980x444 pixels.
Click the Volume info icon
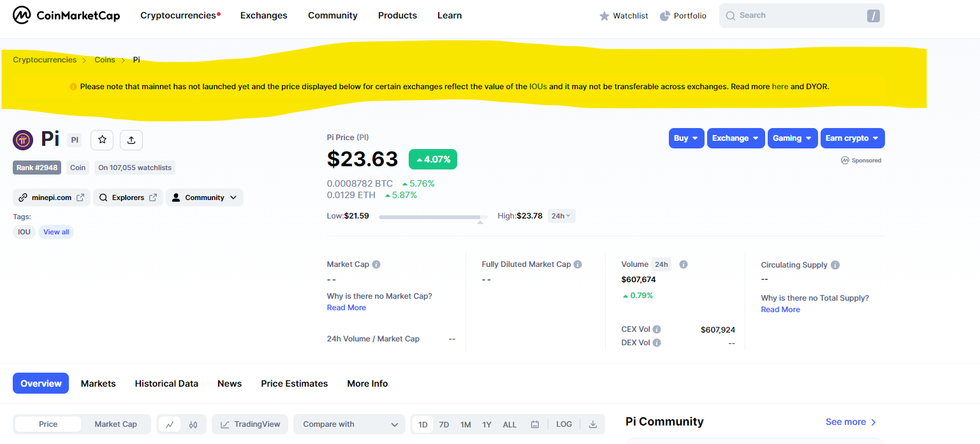(683, 264)
